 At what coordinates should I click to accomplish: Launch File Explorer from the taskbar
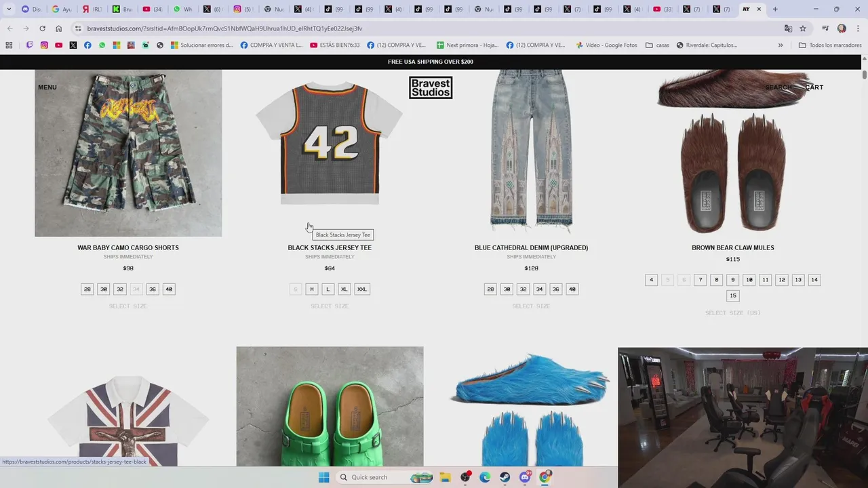(x=446, y=477)
